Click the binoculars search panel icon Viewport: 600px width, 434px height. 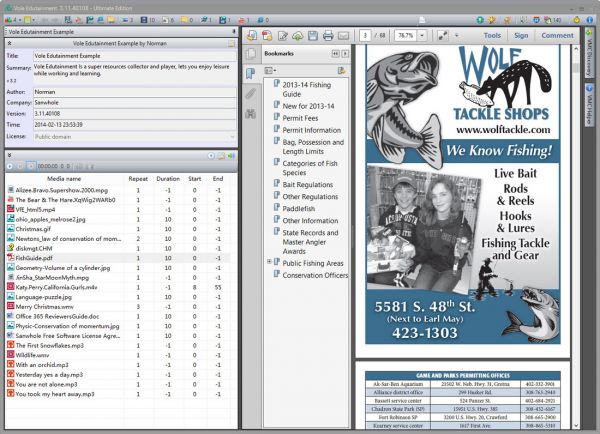pyautogui.click(x=250, y=113)
